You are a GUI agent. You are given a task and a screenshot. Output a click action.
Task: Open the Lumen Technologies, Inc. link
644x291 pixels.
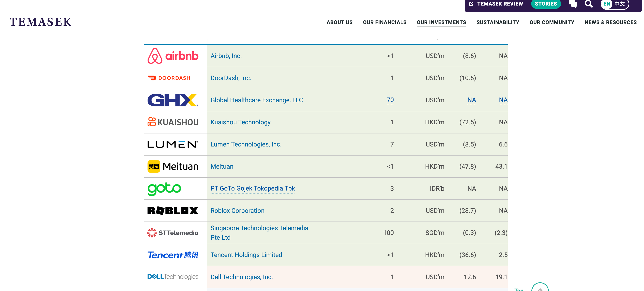[x=246, y=144]
